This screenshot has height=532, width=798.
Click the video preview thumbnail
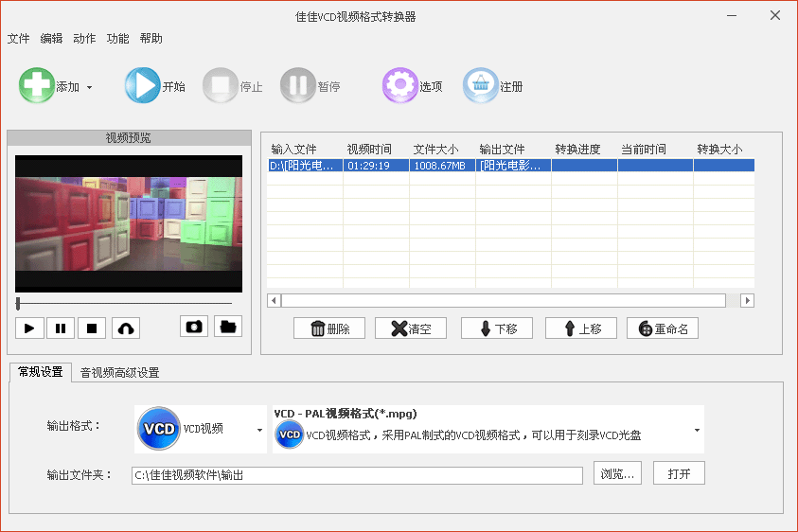pos(129,223)
